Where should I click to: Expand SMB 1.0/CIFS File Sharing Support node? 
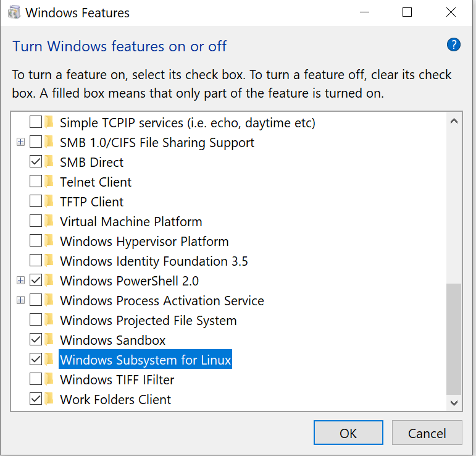tap(20, 142)
